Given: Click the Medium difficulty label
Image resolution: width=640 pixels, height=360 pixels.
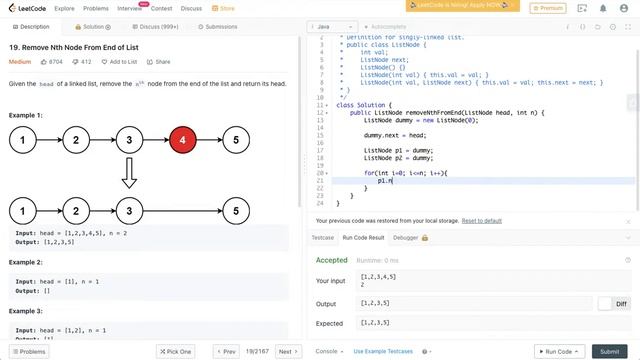Looking at the screenshot, I should click(20, 62).
